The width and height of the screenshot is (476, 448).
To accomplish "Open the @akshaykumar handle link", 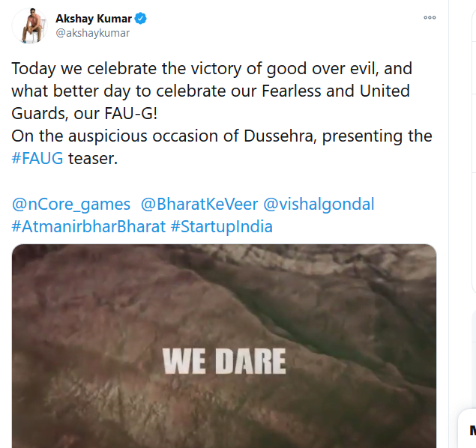I will click(93, 33).
